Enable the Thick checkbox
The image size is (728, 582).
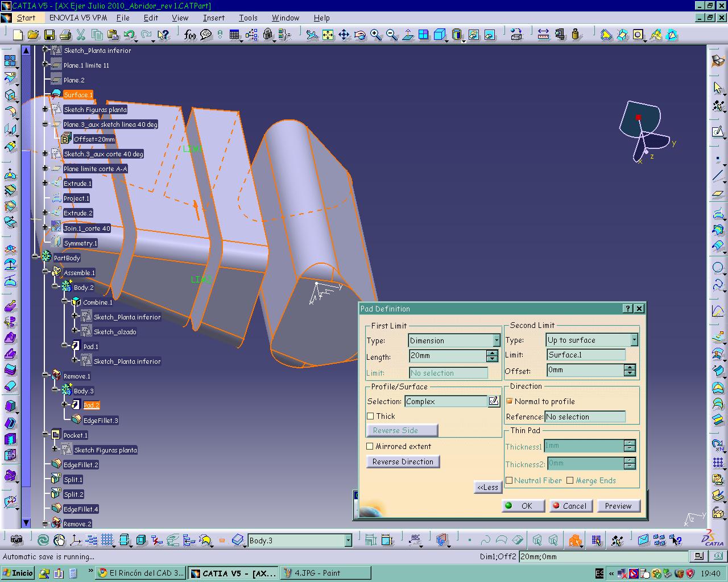coord(370,416)
